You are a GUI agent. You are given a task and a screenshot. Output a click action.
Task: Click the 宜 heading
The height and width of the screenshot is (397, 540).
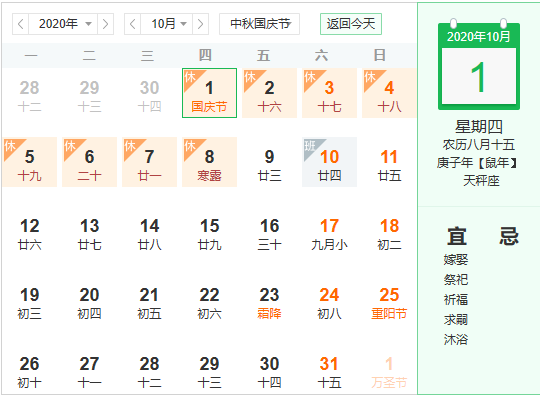tap(457, 236)
